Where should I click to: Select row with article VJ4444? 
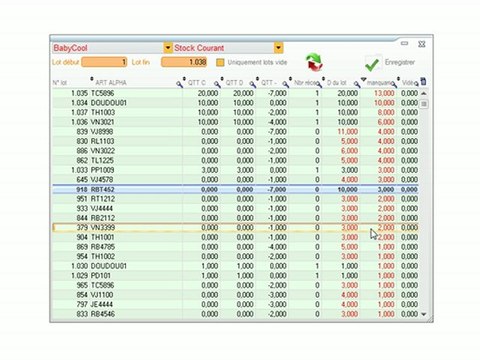pos(235,209)
